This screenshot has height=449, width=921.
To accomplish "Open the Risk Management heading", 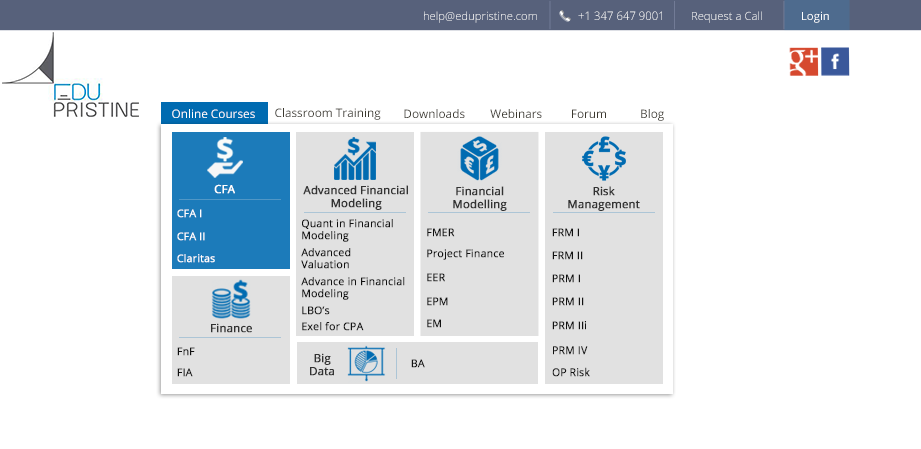I will click(x=603, y=198).
